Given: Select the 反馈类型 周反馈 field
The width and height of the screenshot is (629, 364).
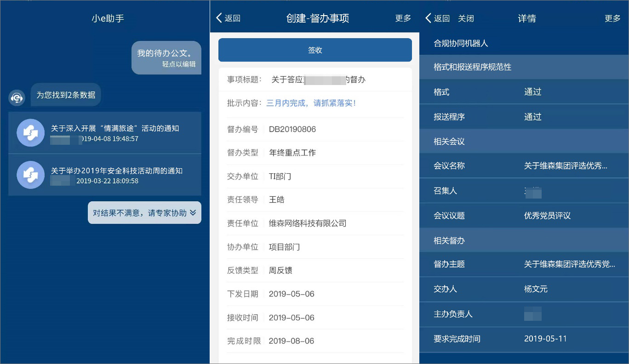Looking at the screenshot, I should [x=315, y=270].
